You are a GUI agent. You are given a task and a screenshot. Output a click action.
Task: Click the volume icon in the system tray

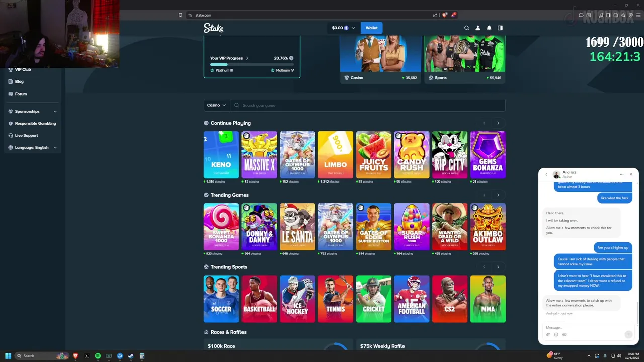pos(619,356)
